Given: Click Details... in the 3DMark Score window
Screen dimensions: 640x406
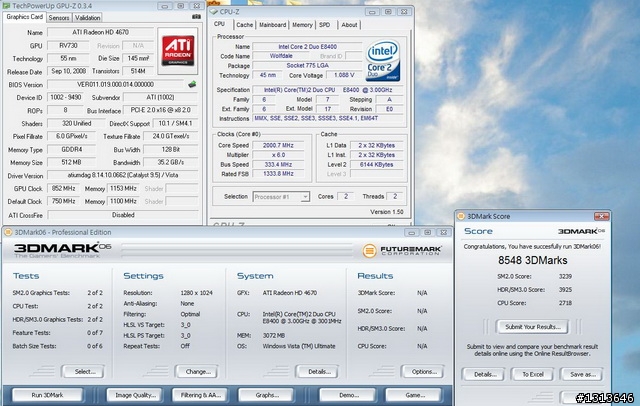Looking at the screenshot, I should [x=483, y=374].
